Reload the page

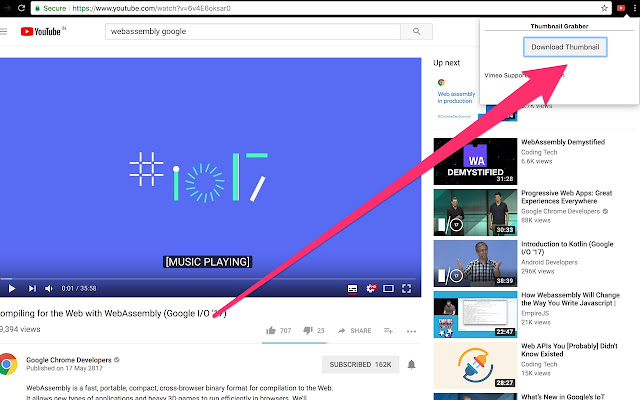[21, 8]
